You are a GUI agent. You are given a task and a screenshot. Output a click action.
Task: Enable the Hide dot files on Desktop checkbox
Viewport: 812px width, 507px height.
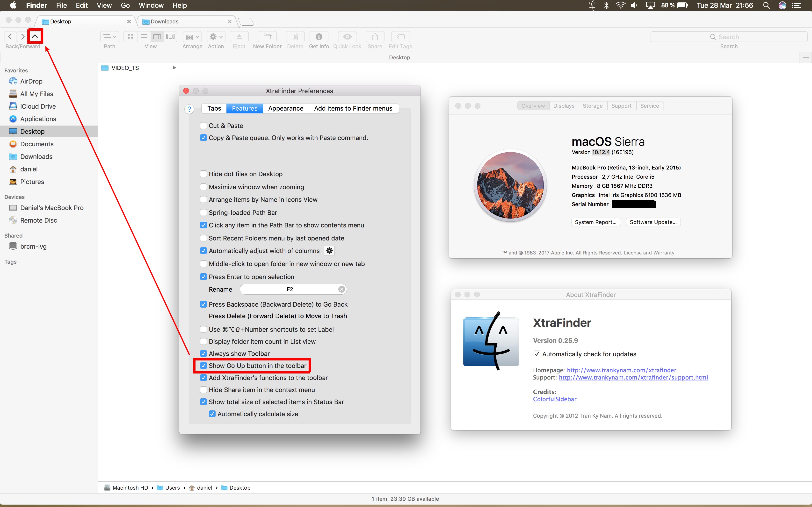[204, 174]
